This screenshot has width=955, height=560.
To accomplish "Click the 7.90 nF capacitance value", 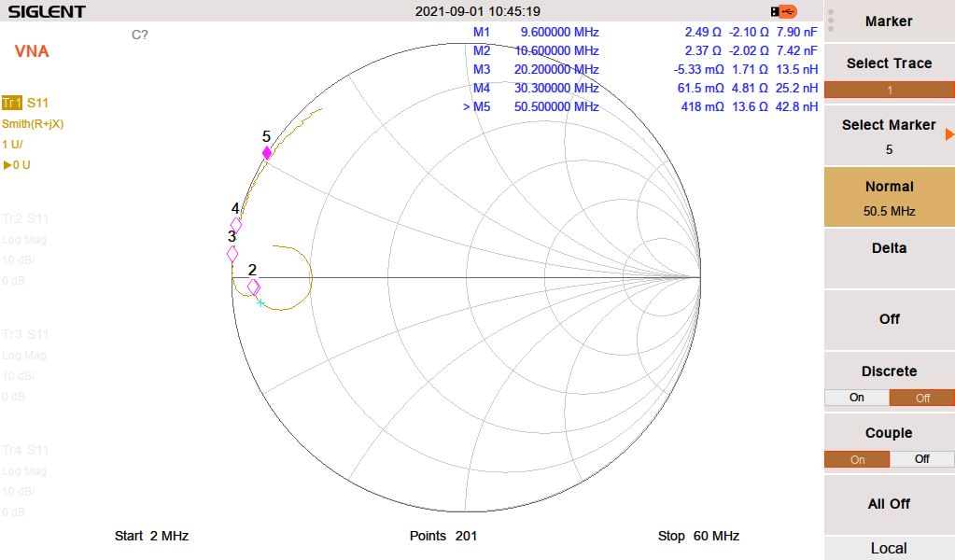I will [796, 33].
